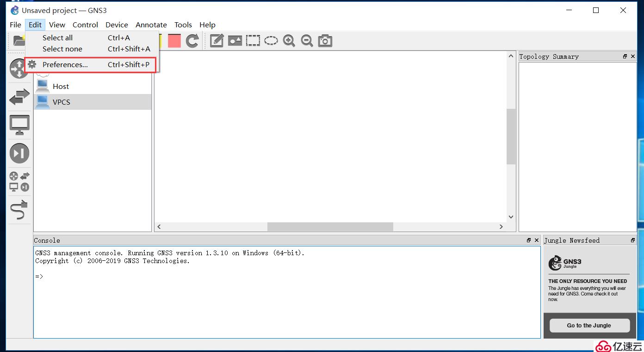Click the red Stop all devices icon
This screenshot has height=352, width=644.
tap(174, 41)
